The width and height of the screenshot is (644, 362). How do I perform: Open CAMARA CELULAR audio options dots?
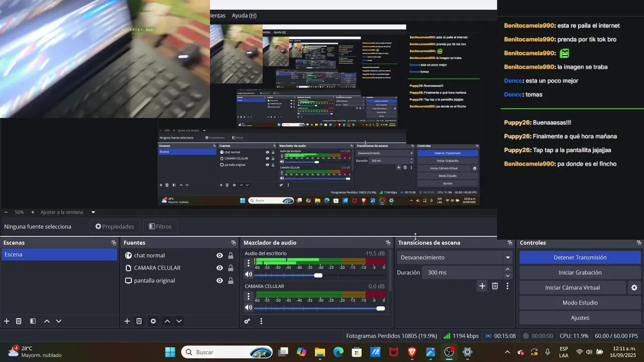coord(248,296)
